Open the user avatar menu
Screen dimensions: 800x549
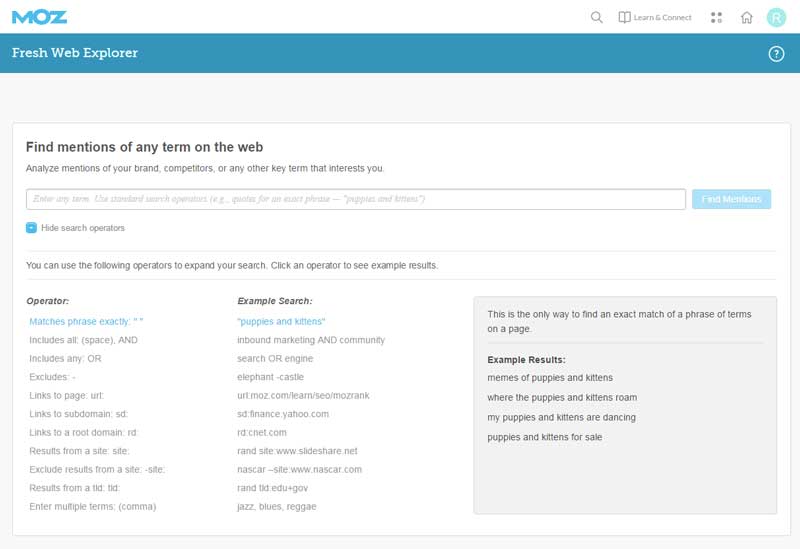pos(777,18)
